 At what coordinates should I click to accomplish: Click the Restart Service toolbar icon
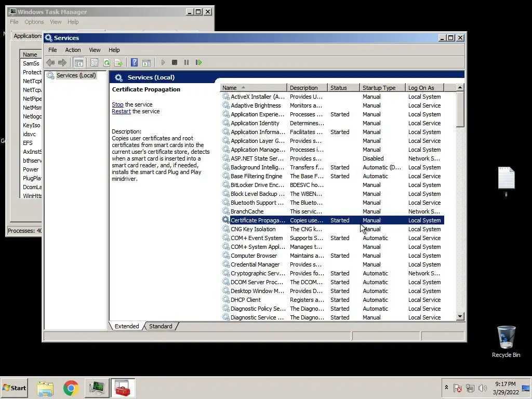click(x=199, y=62)
